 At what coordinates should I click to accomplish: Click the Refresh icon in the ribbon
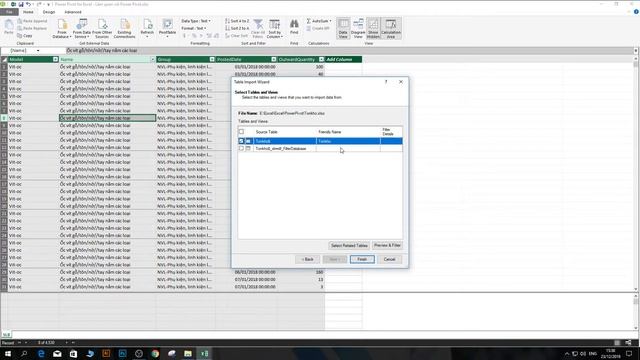[x=147, y=28]
